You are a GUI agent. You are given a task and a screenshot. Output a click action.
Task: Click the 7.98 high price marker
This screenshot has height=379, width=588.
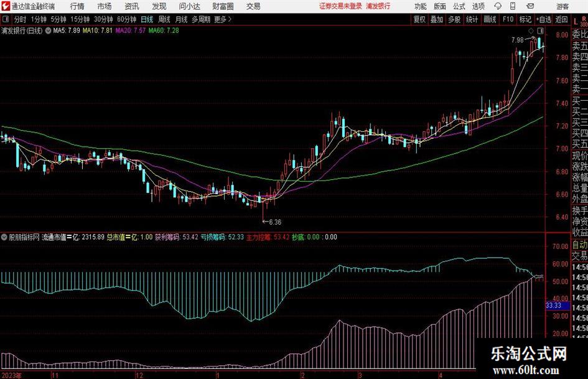[518, 40]
